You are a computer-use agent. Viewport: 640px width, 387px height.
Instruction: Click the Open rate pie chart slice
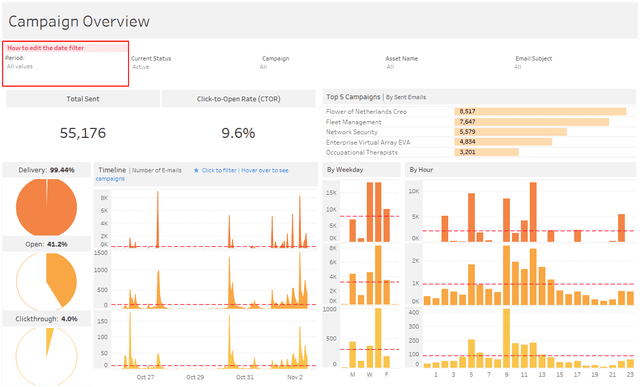pyautogui.click(x=61, y=278)
